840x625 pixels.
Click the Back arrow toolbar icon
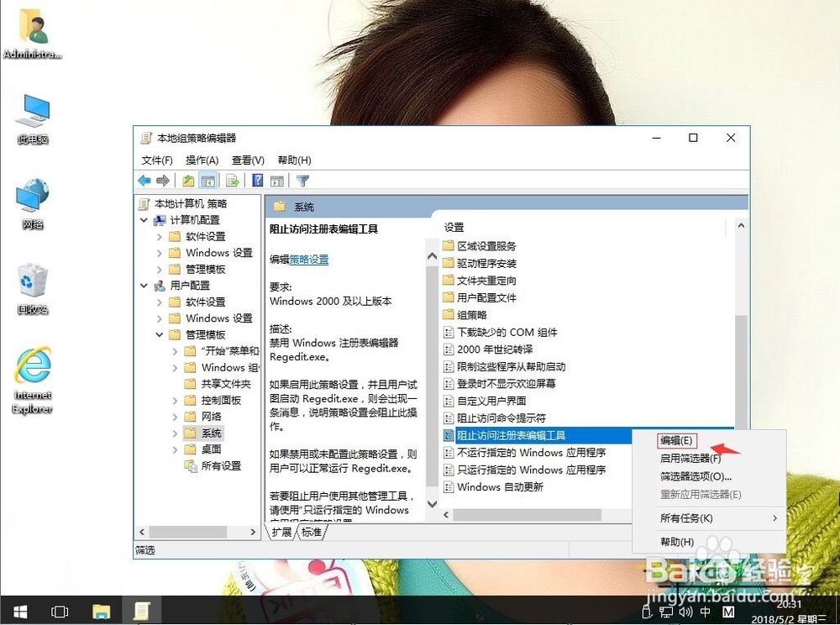point(144,181)
